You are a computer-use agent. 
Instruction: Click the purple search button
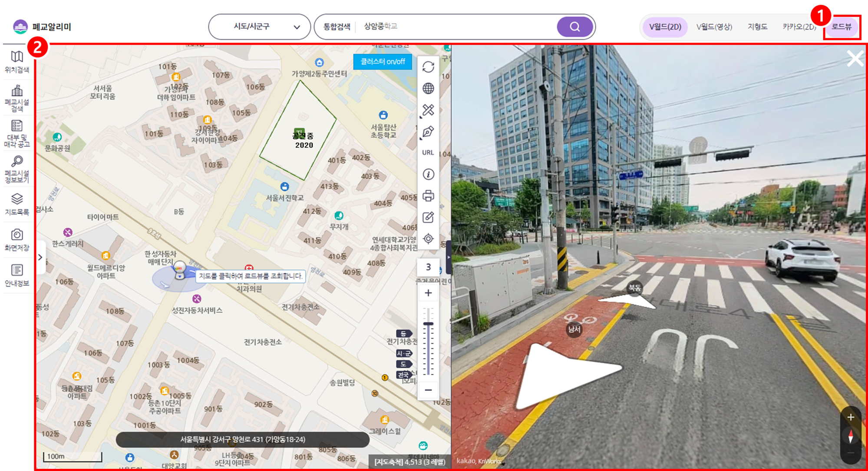574,27
